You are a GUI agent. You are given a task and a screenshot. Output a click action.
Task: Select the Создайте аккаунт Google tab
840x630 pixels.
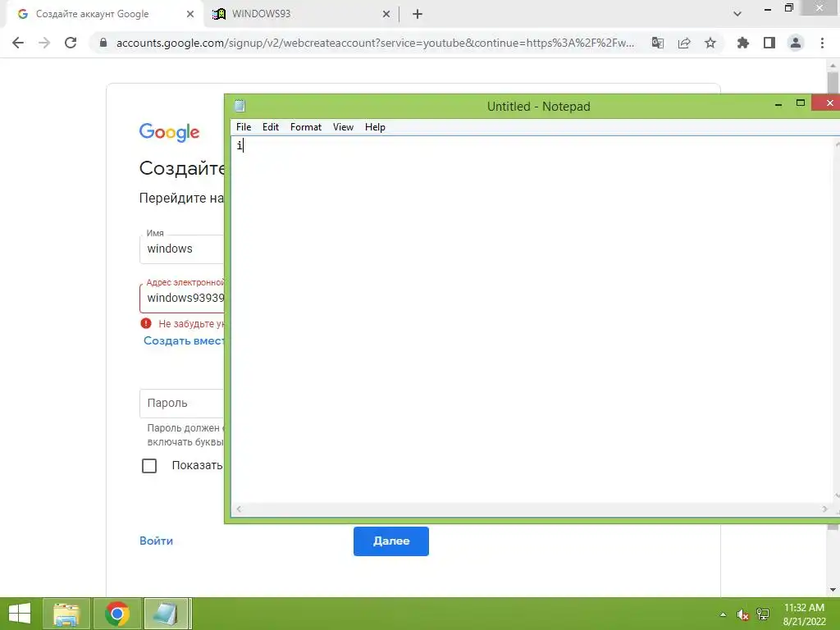104,14
